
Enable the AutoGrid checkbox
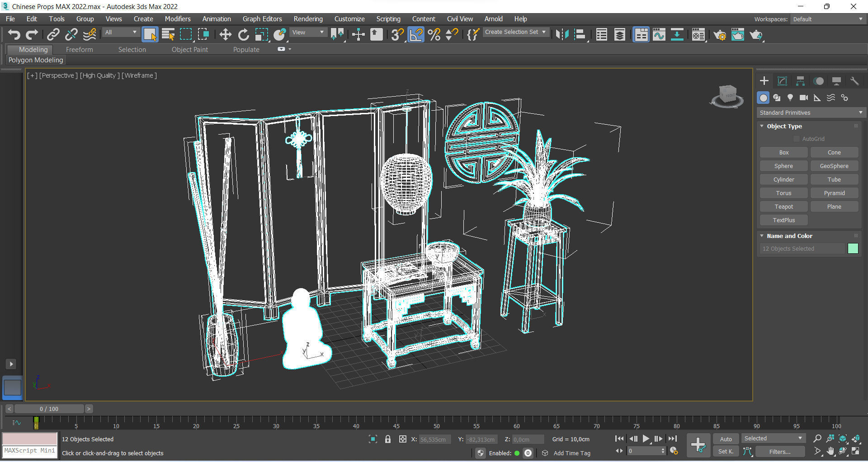point(797,139)
